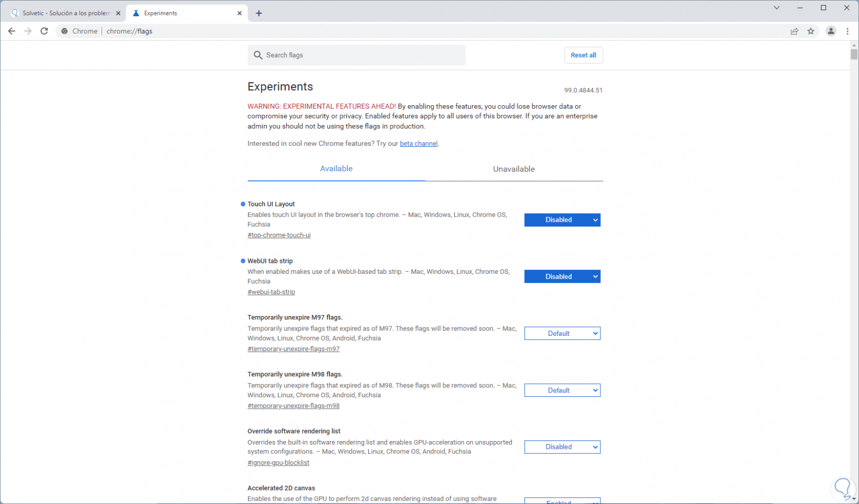Select the Solvetic browser tab

[x=65, y=14]
